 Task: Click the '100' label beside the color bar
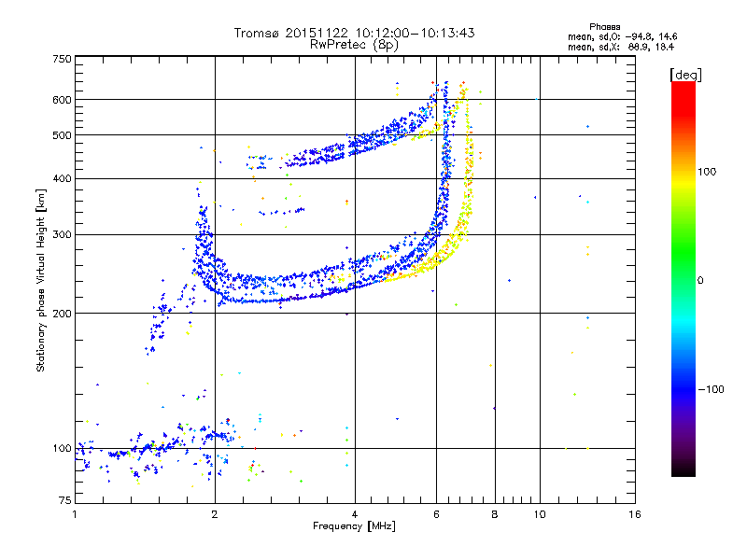click(x=707, y=172)
